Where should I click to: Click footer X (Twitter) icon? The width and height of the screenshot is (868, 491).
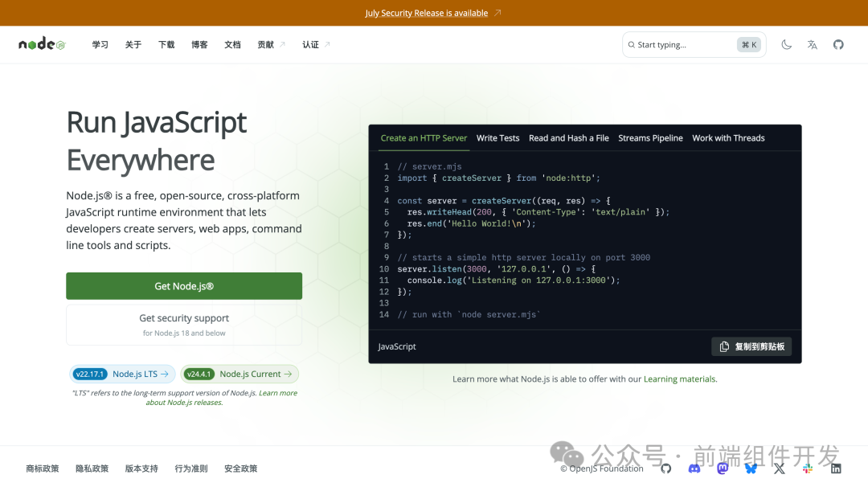779,468
